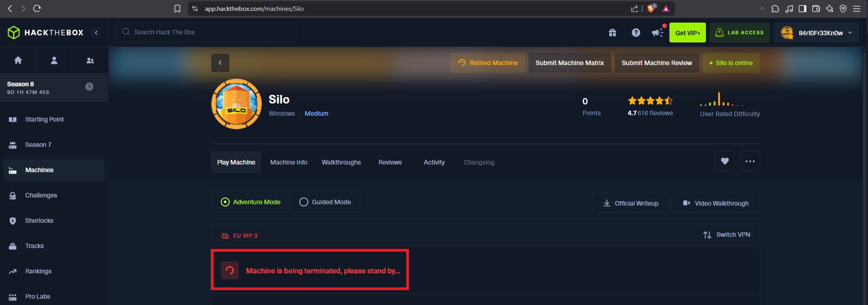Select Guided Mode radio option
This screenshot has height=305, width=868.
pyautogui.click(x=325, y=202)
